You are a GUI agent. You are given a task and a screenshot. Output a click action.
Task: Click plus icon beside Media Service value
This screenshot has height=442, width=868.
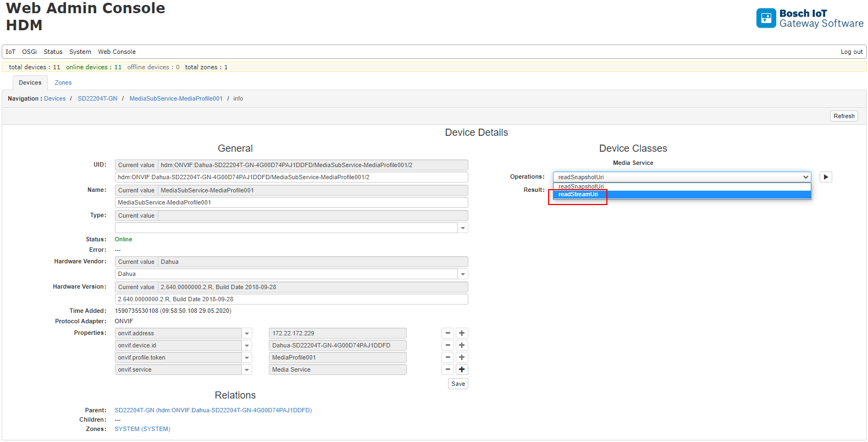point(462,369)
